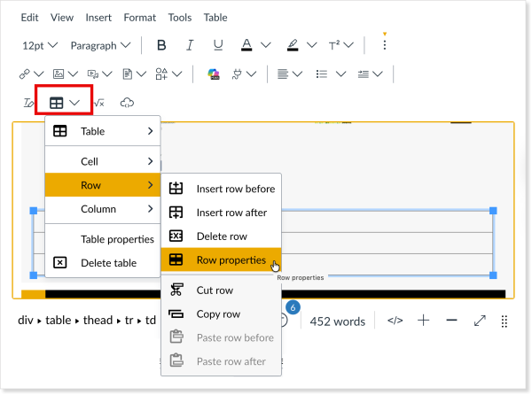The height and width of the screenshot is (395, 532).
Task: Click the media insert icon
Action: tap(92, 74)
